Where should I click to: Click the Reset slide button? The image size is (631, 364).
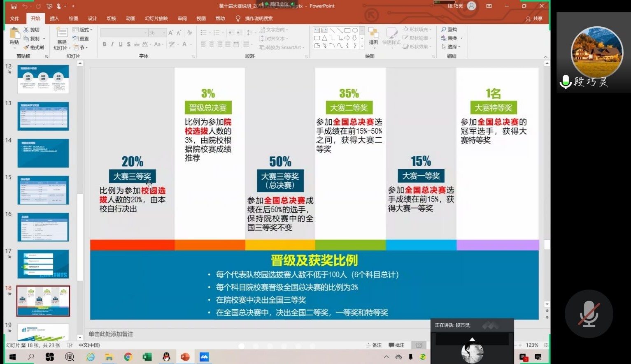(81, 39)
